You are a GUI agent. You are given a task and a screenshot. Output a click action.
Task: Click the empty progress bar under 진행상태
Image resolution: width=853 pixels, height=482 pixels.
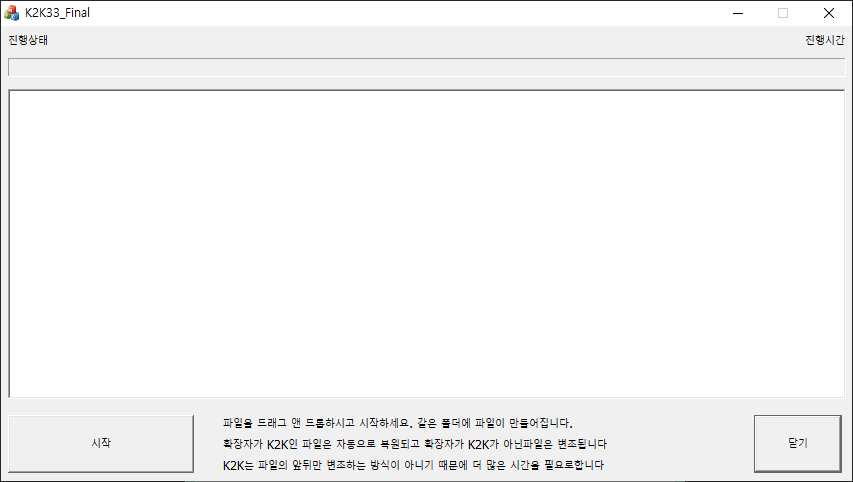(426, 67)
